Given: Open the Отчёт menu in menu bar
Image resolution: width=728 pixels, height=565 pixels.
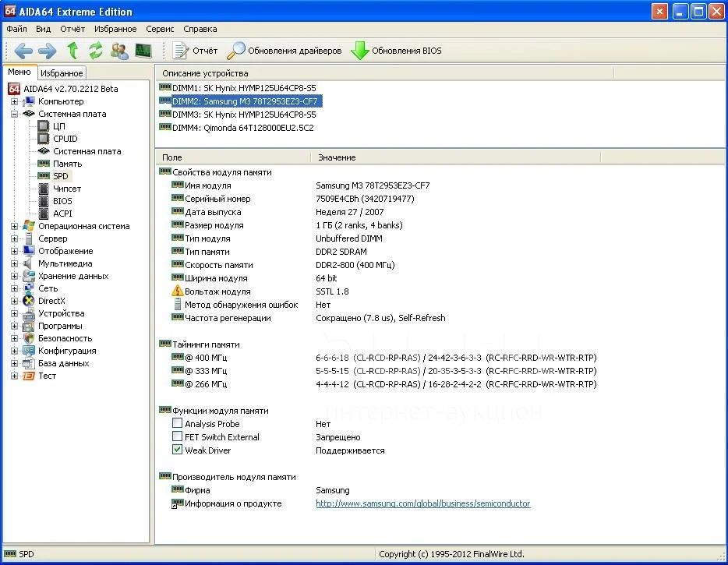Looking at the screenshot, I should (x=72, y=29).
